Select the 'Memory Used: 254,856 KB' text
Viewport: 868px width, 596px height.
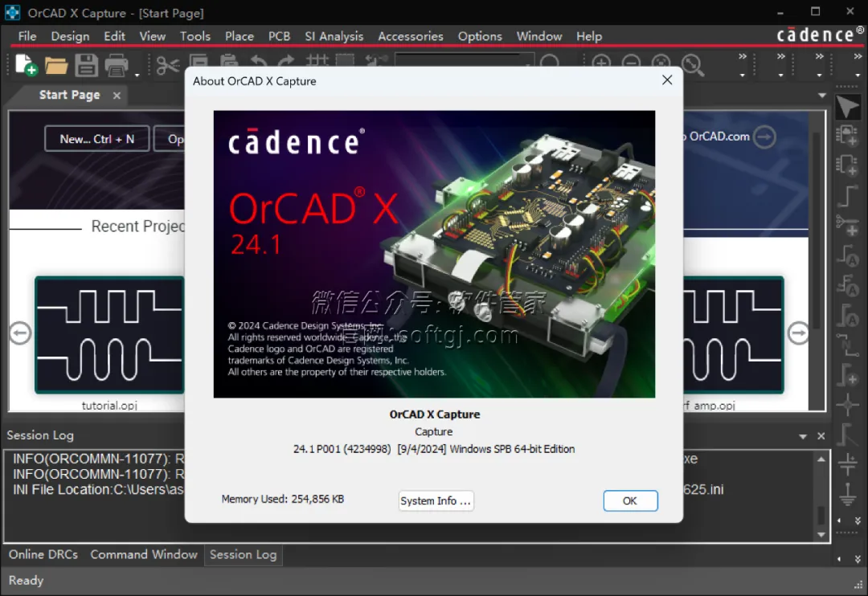coord(283,499)
